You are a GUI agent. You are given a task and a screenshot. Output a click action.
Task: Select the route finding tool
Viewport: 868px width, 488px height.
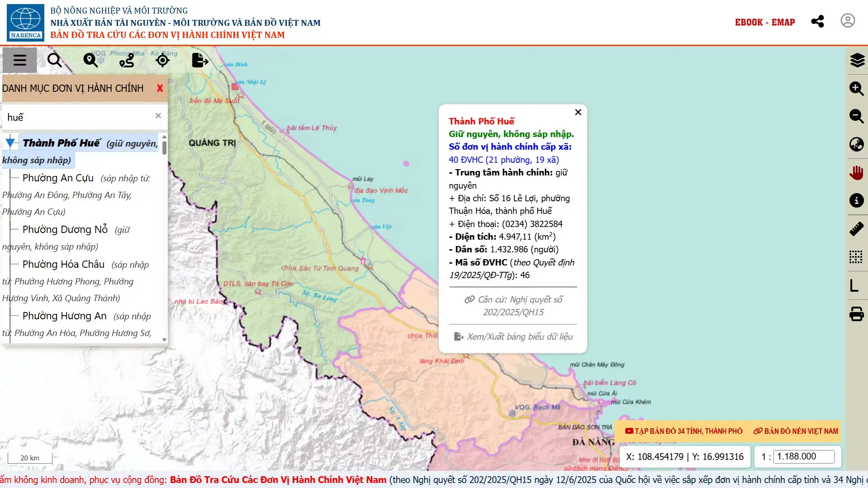click(x=127, y=60)
